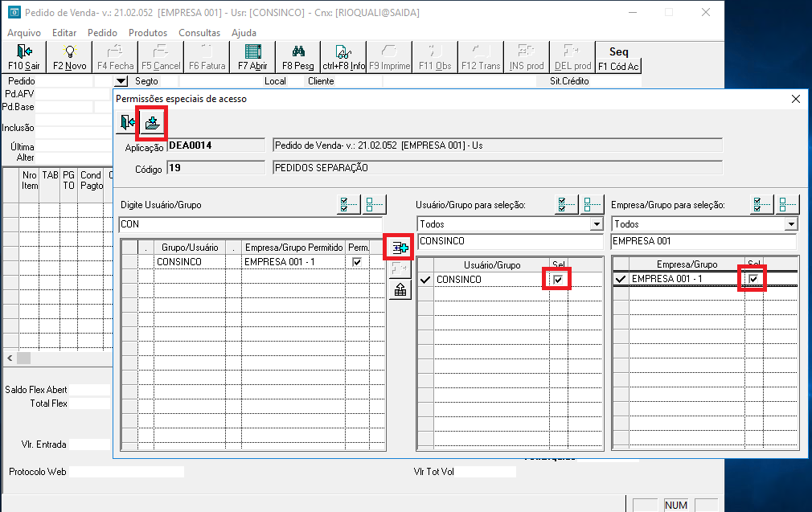
Task: Select all entries under Digite Usuário/Grupo
Action: click(x=349, y=204)
